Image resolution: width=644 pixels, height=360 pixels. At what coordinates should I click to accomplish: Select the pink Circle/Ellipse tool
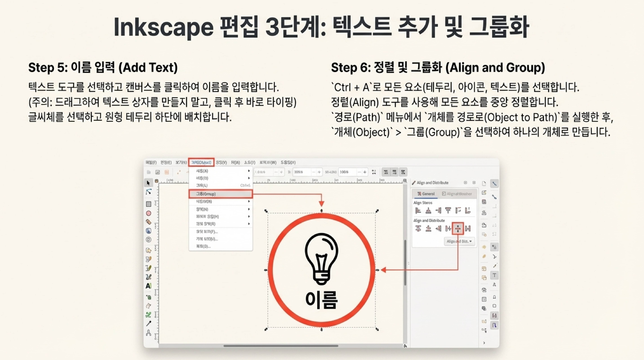click(149, 213)
